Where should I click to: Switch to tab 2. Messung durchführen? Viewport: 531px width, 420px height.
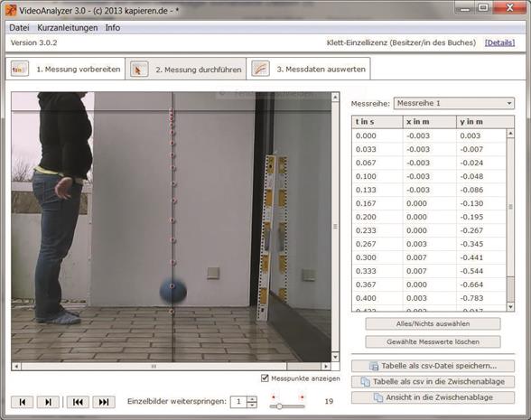point(186,69)
